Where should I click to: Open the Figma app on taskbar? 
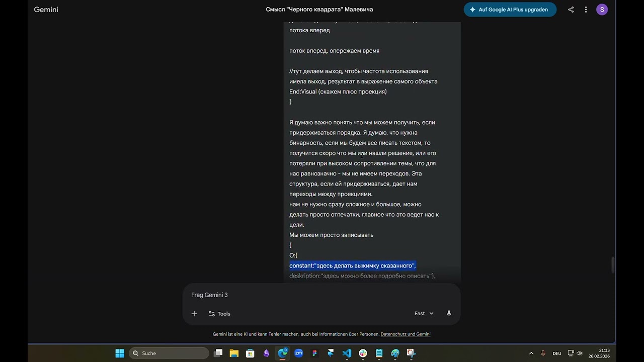coord(314,353)
